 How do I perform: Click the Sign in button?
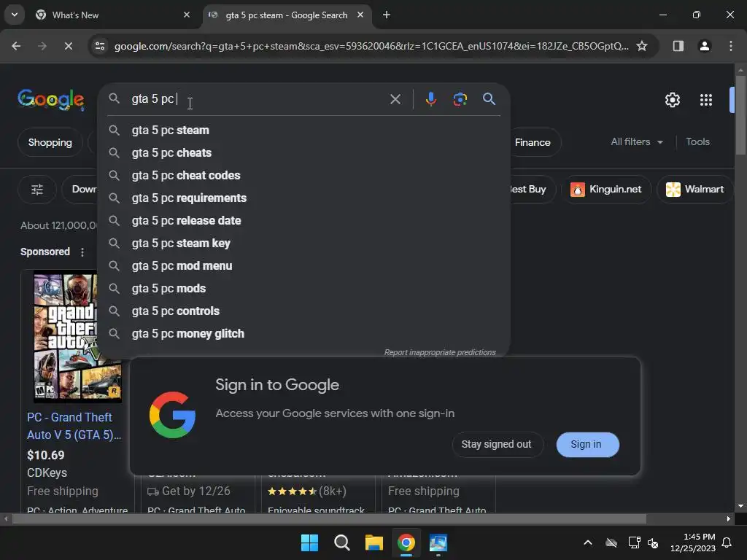tap(587, 444)
